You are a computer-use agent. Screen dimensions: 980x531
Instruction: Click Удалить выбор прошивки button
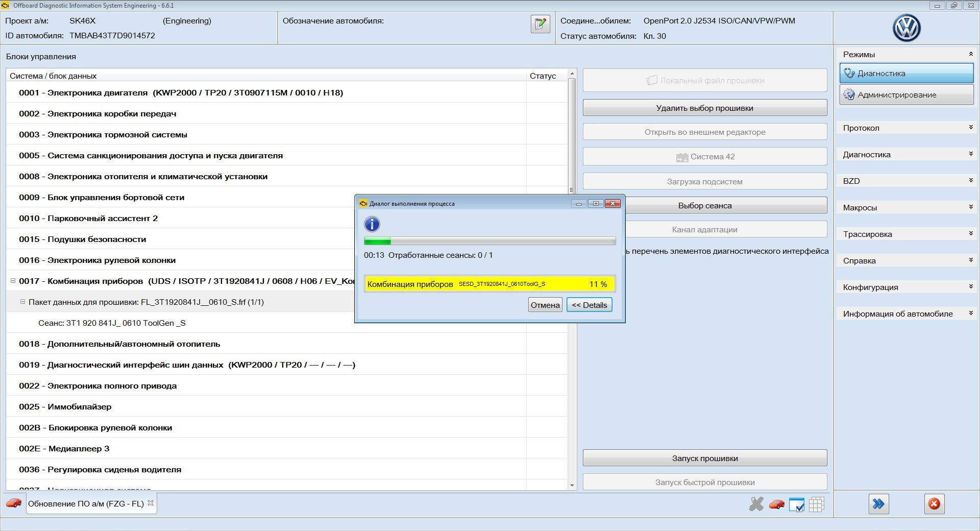[x=705, y=108]
